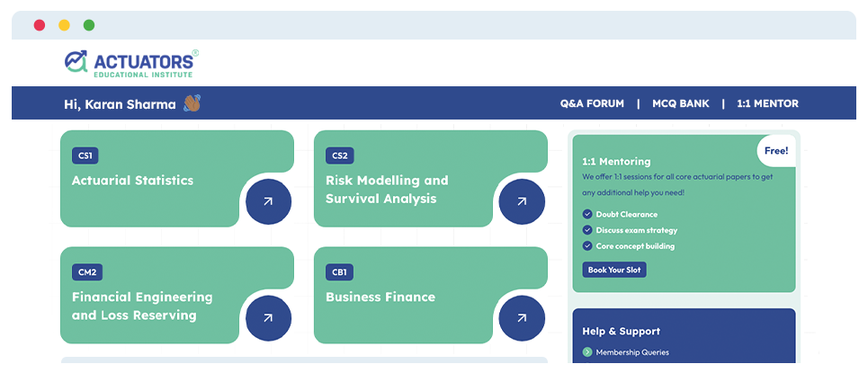Click the Discuss exam strategy checkmark
Screen dimensions: 868x373
587,230
